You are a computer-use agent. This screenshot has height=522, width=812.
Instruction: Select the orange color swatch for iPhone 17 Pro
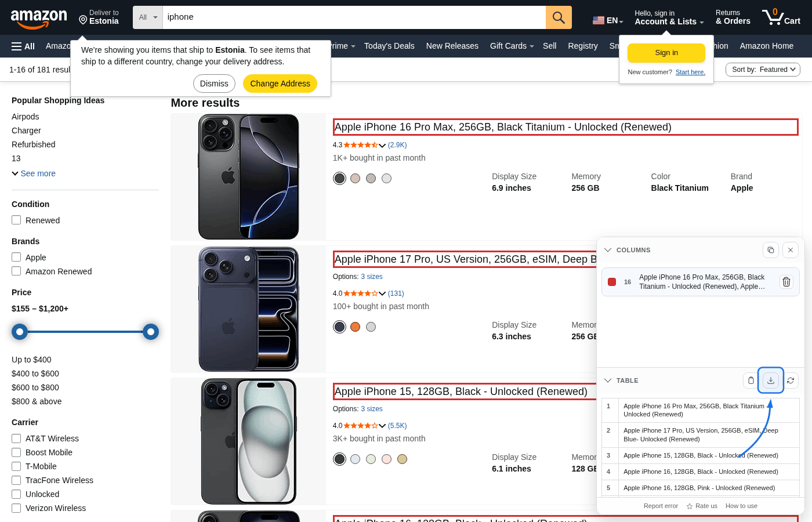[x=355, y=327]
